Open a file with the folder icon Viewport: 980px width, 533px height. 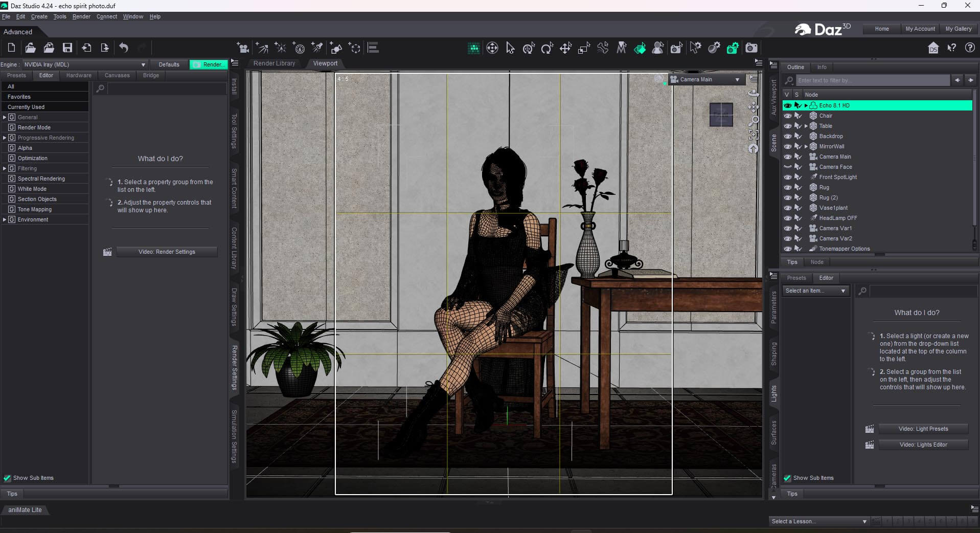[x=30, y=48]
